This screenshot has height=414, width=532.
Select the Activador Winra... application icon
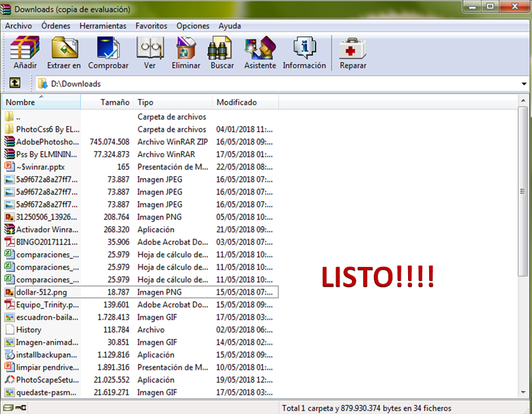pyautogui.click(x=9, y=229)
